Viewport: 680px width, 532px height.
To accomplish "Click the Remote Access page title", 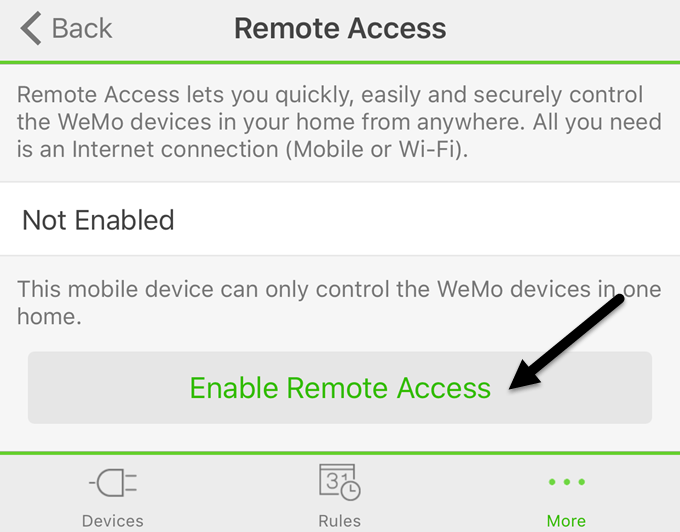I will 340,29.
